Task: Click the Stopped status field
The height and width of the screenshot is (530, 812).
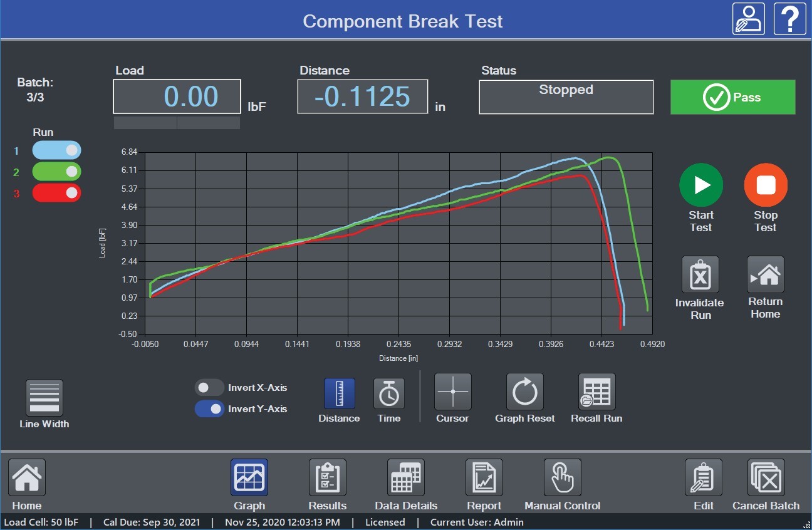Action: coord(566,97)
